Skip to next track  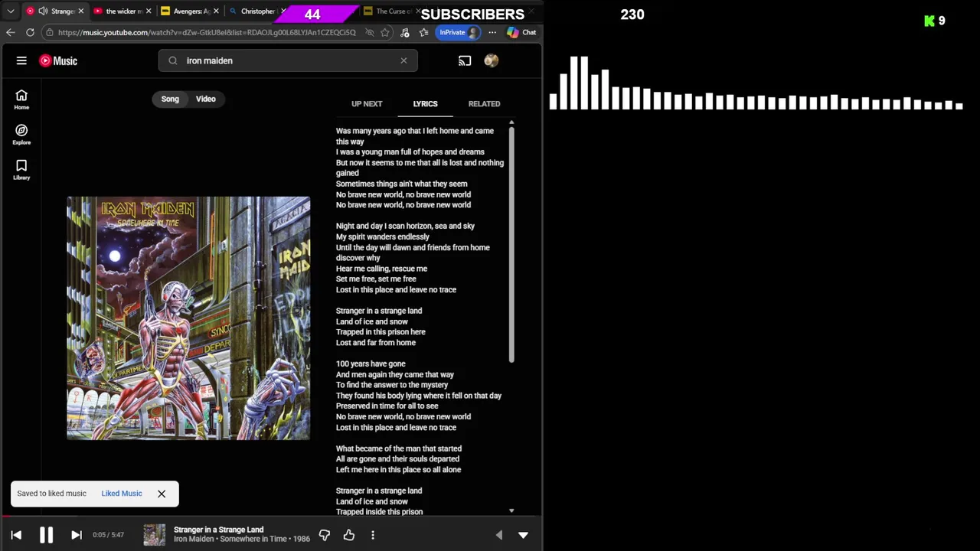point(77,535)
